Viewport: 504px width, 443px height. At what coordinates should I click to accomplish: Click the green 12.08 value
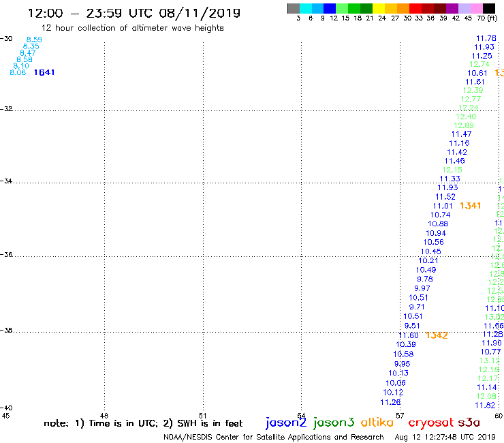coord(486,397)
